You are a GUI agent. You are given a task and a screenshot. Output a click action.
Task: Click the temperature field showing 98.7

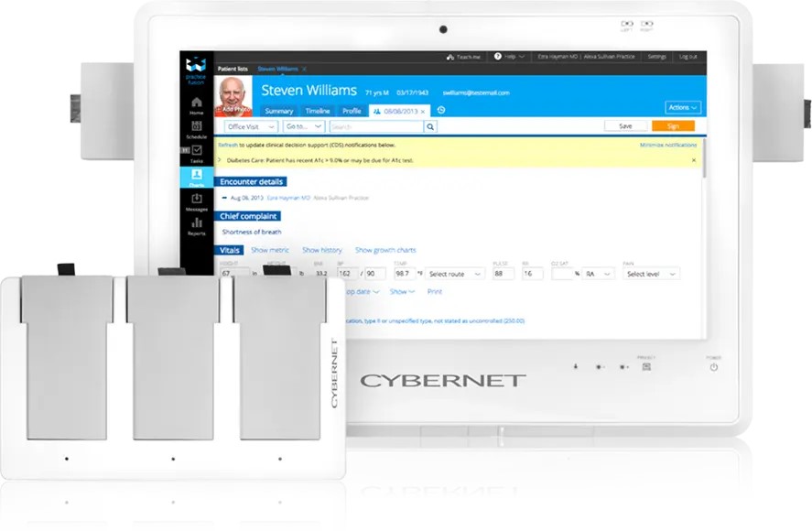click(405, 274)
